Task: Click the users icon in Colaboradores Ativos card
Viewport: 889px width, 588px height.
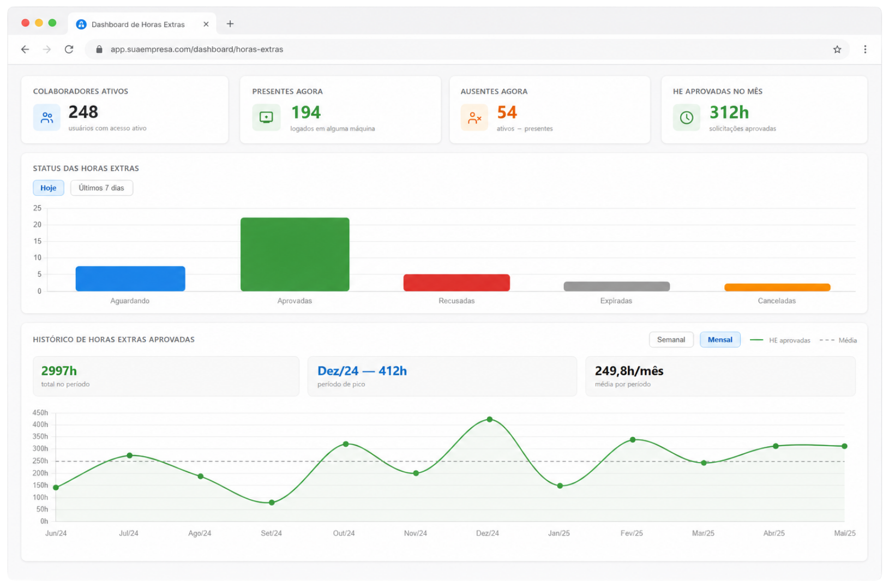Action: [x=47, y=117]
